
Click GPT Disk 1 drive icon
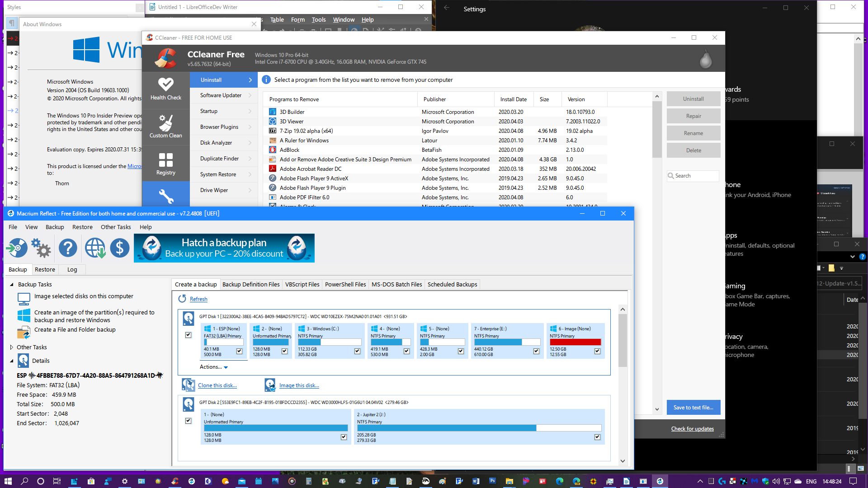click(x=189, y=319)
